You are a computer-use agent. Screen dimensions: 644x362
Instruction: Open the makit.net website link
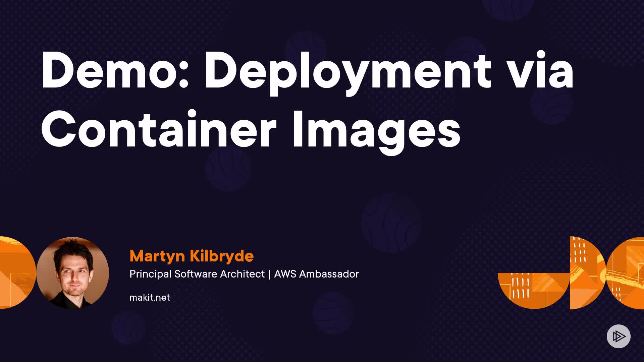[150, 297]
